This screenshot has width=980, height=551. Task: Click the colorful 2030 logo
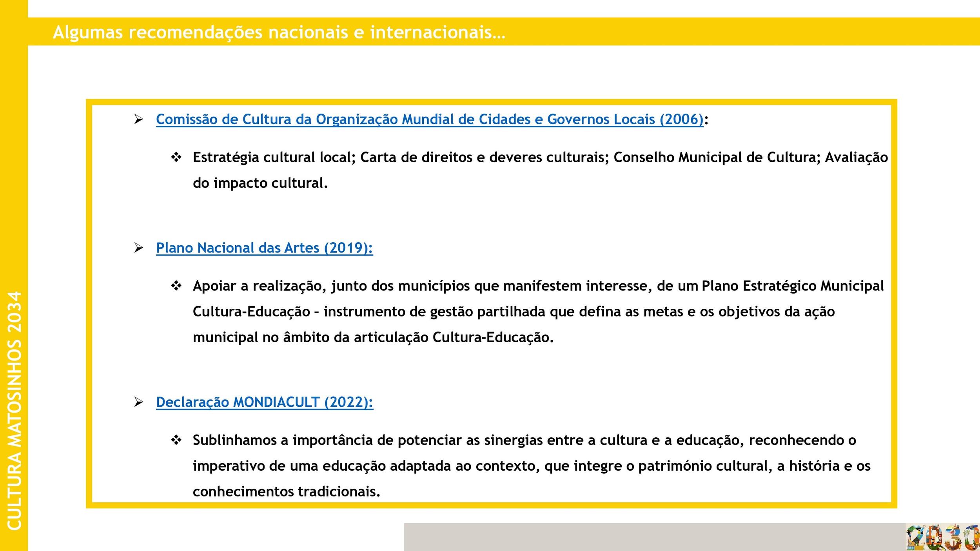pos(942,538)
